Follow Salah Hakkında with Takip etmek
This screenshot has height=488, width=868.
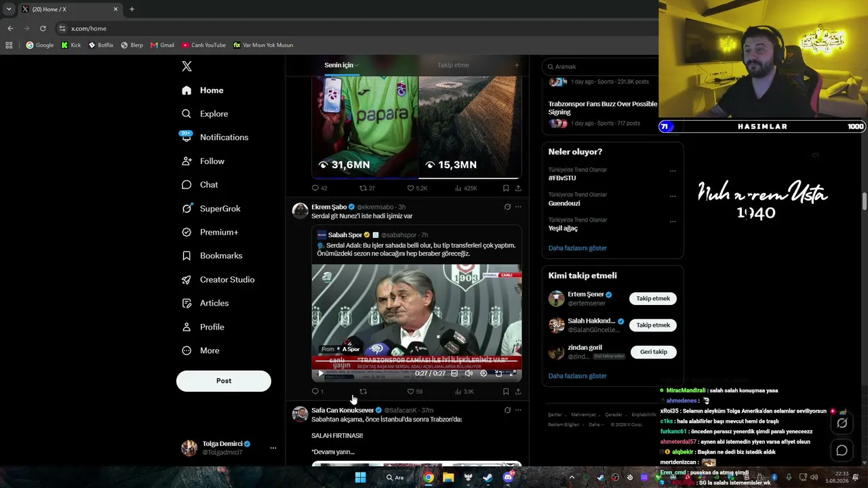[x=653, y=325]
